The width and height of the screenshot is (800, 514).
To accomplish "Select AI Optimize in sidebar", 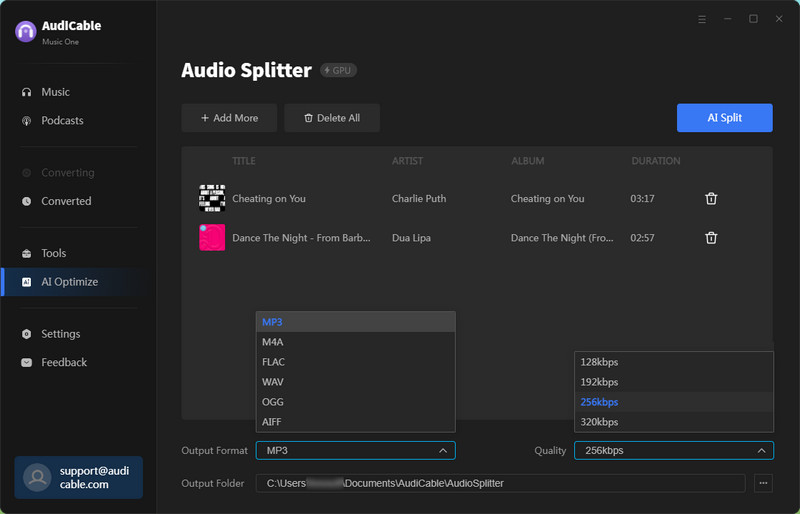I will pos(69,282).
